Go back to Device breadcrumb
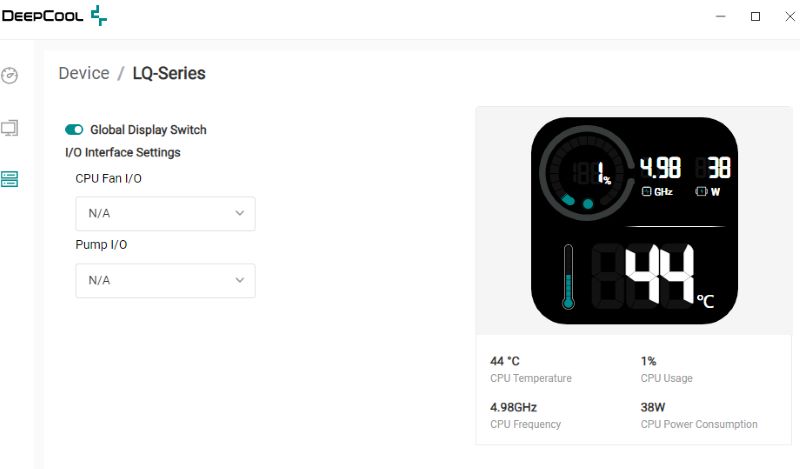Screen dimensions: 800x469 pyautogui.click(x=84, y=73)
